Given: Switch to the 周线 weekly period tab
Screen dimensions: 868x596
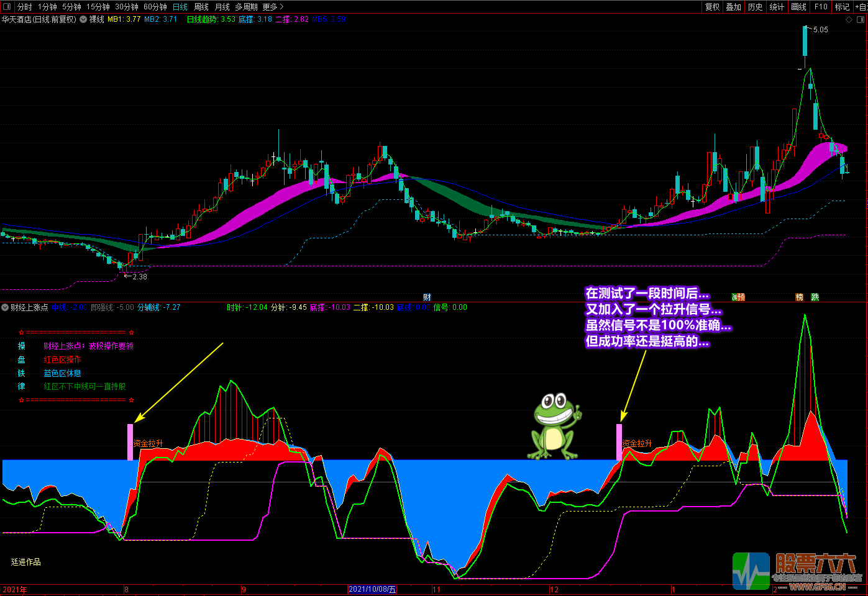Looking at the screenshot, I should pos(201,7).
